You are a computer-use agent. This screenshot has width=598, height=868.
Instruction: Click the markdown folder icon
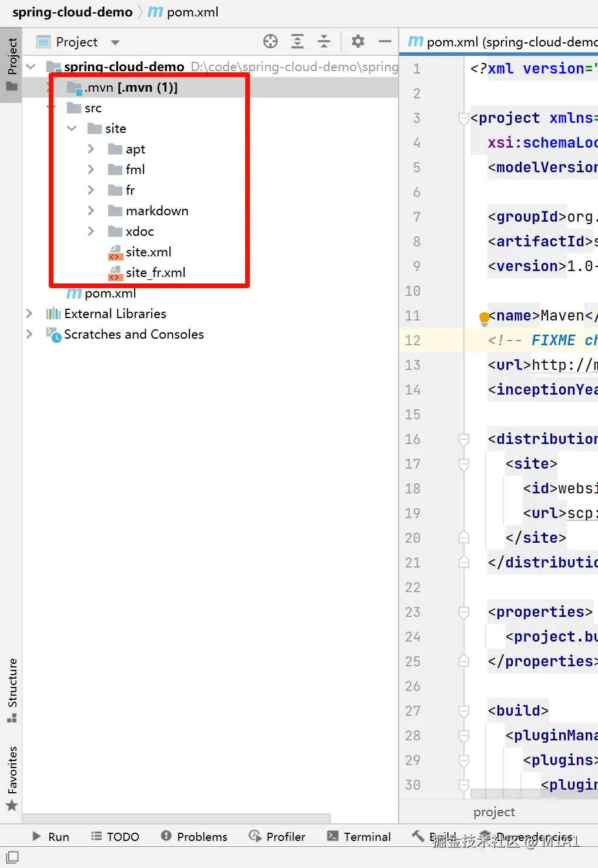pyautogui.click(x=115, y=211)
